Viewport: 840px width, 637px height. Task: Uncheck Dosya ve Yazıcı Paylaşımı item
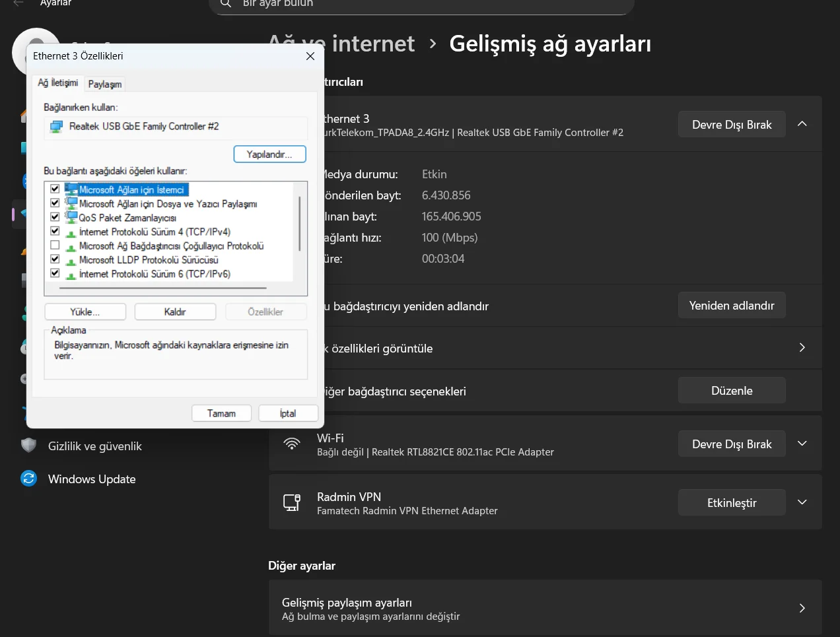(x=55, y=203)
